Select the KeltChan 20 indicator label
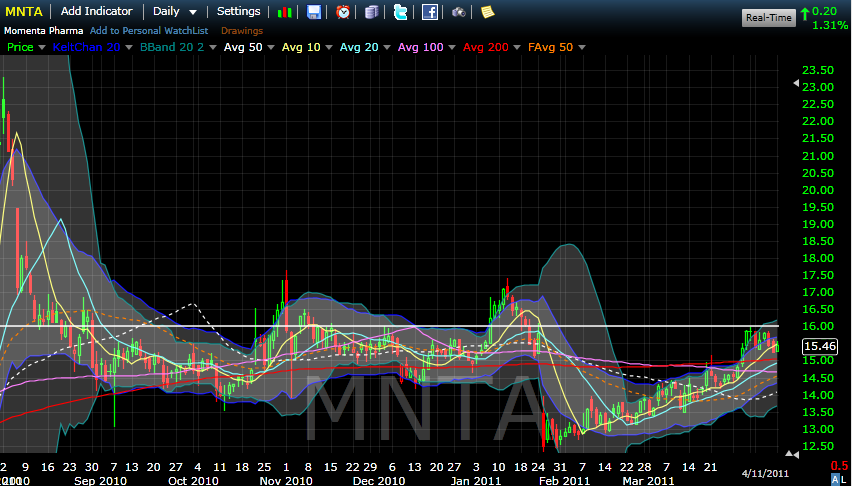Image resolution: width=852 pixels, height=486 pixels. 86,47
